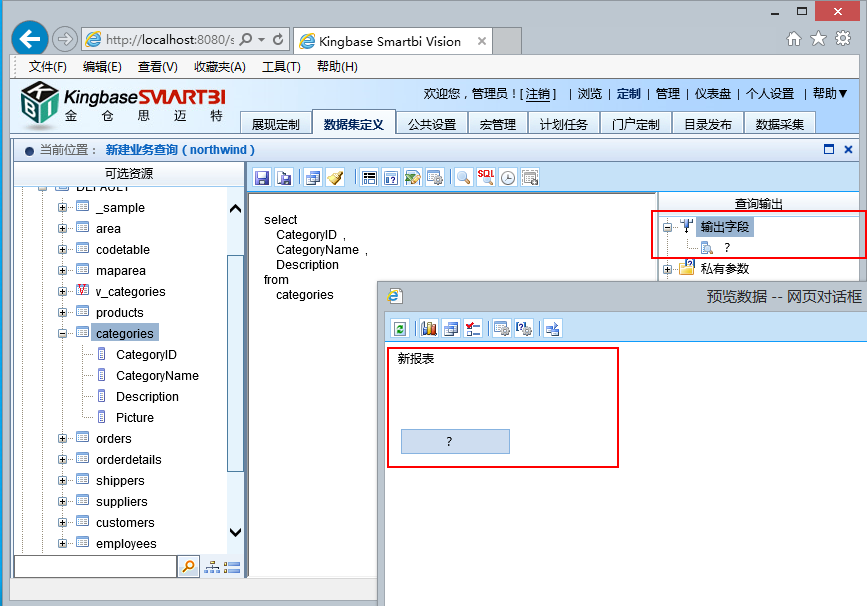The width and height of the screenshot is (867, 606).
Task: Select the v_categories view node
Action: click(x=130, y=291)
